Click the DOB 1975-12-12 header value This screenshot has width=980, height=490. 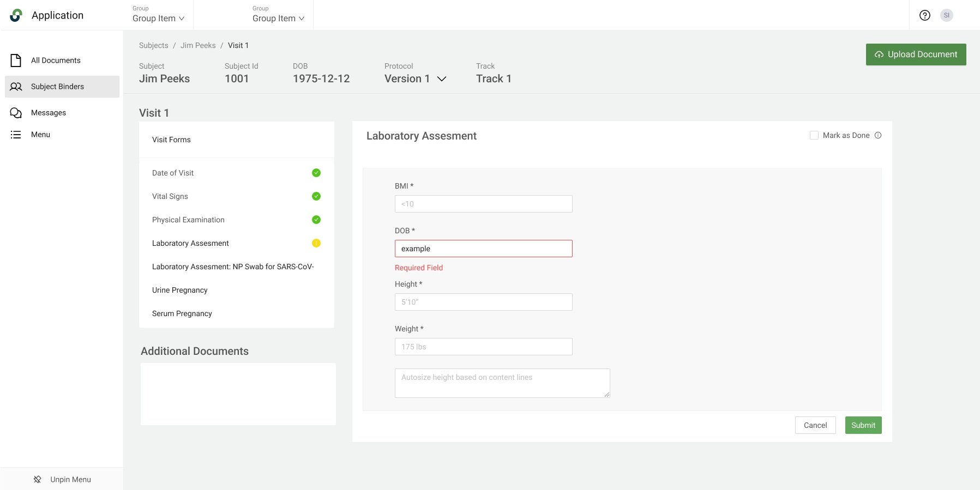pyautogui.click(x=321, y=78)
